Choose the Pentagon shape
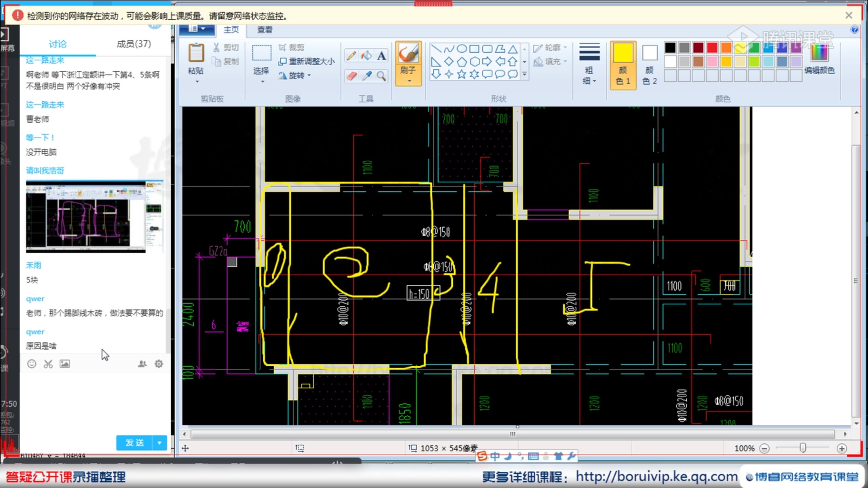Viewport: 868px width, 488px height. (x=461, y=62)
